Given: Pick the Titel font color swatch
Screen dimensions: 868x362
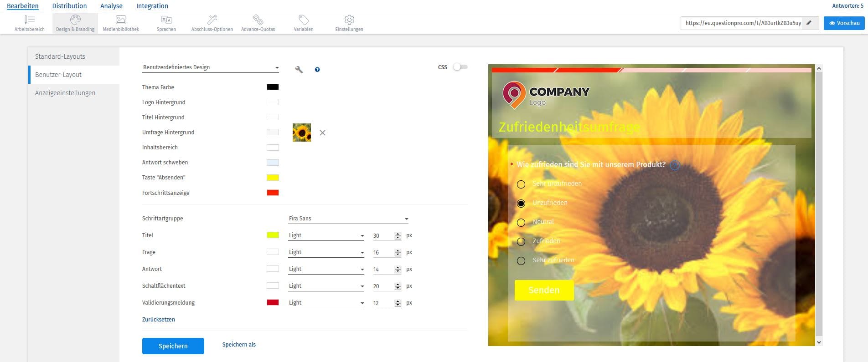Looking at the screenshot, I should pos(273,235).
